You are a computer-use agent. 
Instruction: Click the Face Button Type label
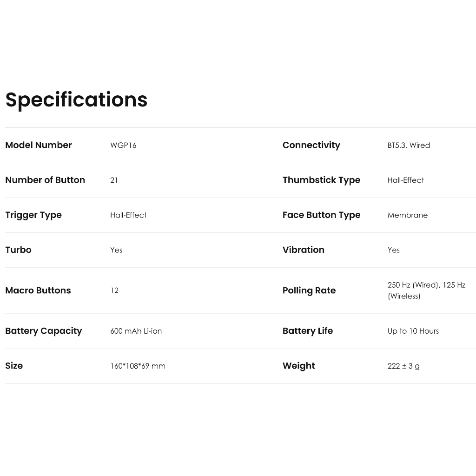point(321,215)
